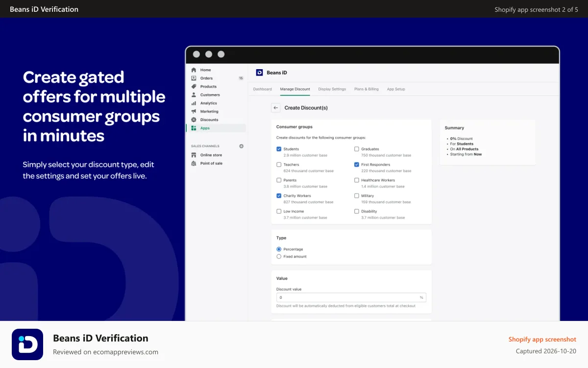Image resolution: width=588 pixels, height=368 pixels.
Task: Click the Point of sale icon
Action: pos(194,163)
